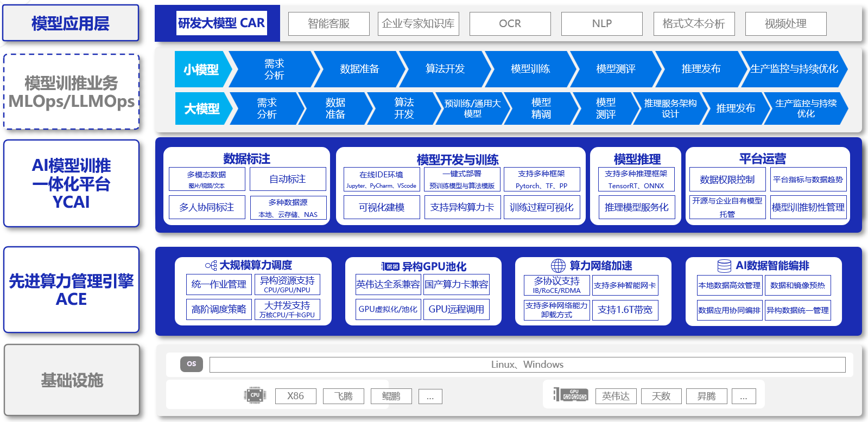
Task: Click the OCR application box
Action: coord(510,24)
